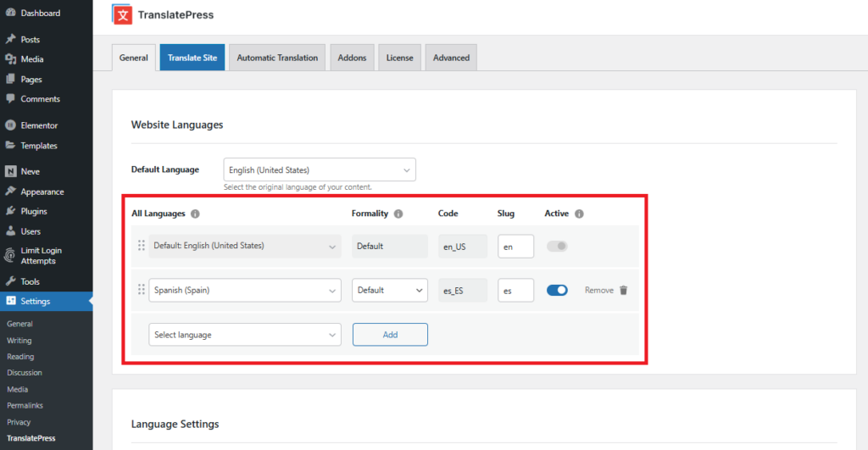
Task: Click the Comments bubble icon
Action: 10,98
